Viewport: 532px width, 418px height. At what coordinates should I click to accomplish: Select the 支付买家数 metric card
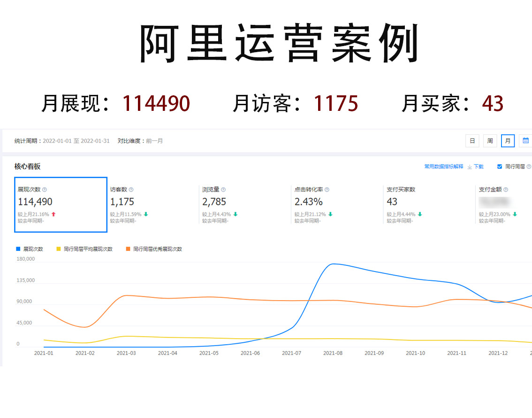coord(429,205)
